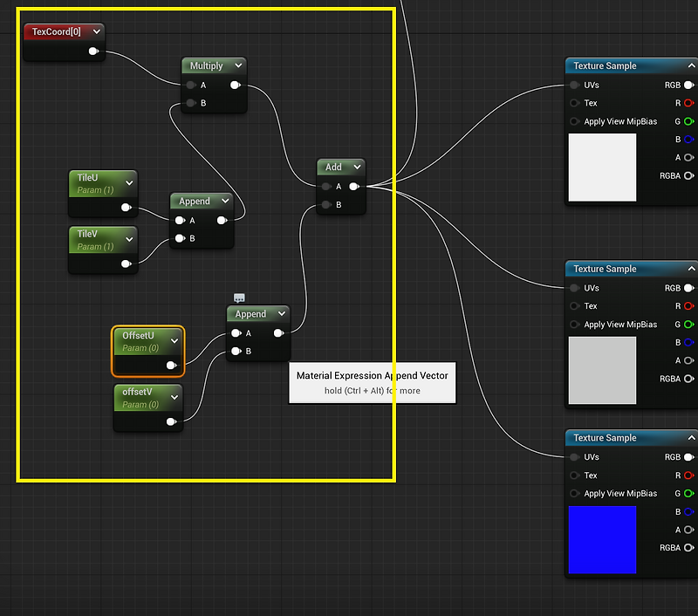This screenshot has height=616, width=698.
Task: Click the TileV parameter output pin
Action: 127,264
